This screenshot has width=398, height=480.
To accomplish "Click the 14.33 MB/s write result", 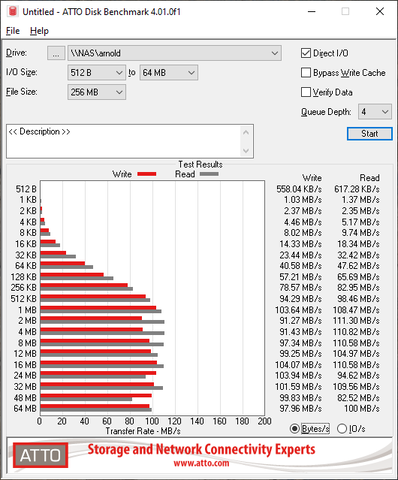I will 300,244.
